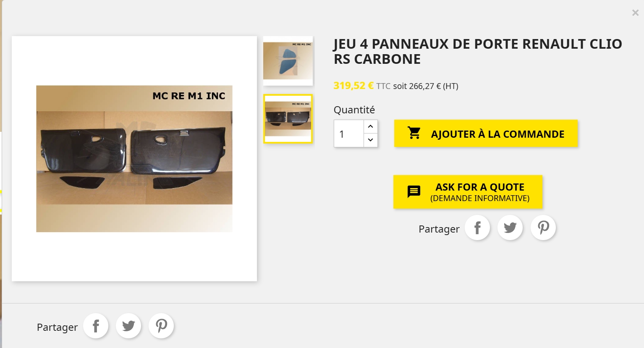This screenshot has width=644, height=348.
Task: Select the blue door panel thumbnail
Action: coord(288,61)
